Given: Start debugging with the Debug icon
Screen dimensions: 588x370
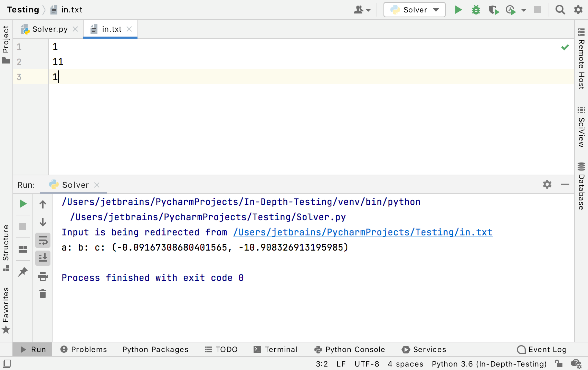Looking at the screenshot, I should click(x=476, y=10).
